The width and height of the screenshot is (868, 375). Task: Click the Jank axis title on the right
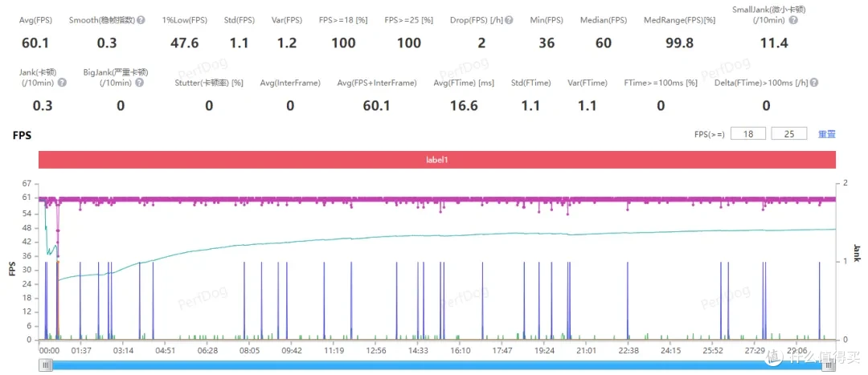pos(857,253)
